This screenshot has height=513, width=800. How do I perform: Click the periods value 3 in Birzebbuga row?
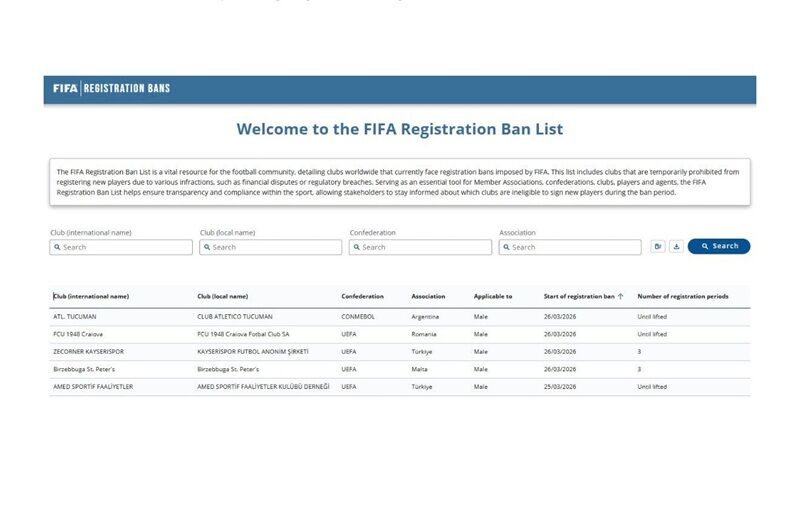pos(639,369)
